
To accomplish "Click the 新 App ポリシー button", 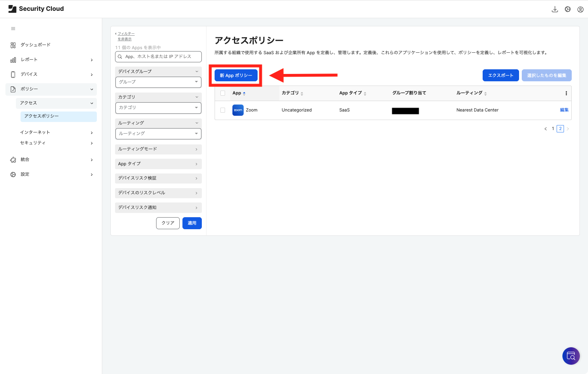I will coord(236,75).
